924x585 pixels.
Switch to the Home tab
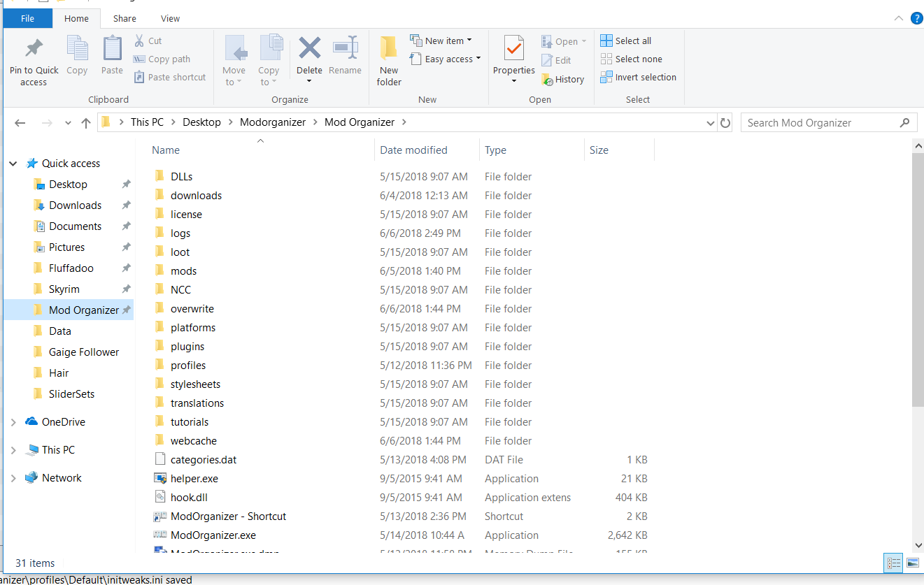coord(76,19)
